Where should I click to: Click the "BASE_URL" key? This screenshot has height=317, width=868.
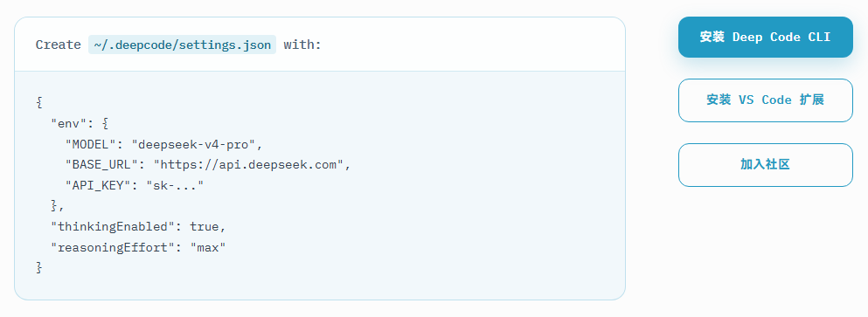pos(102,165)
